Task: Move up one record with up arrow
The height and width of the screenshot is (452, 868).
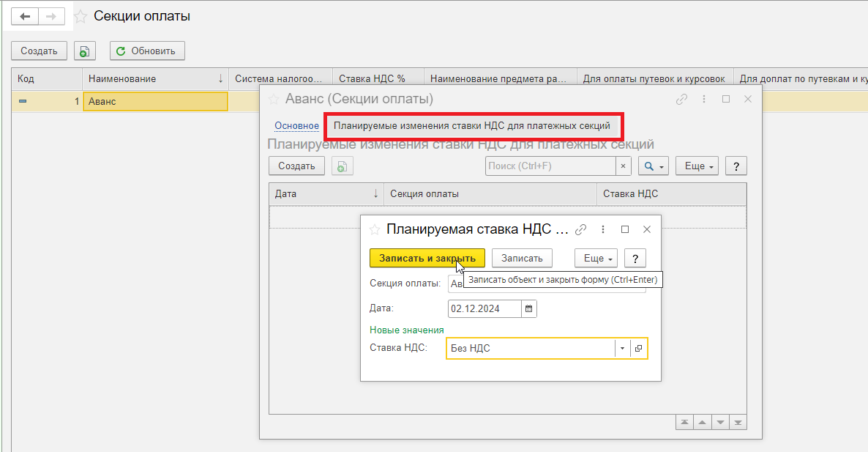Action: 703,423
